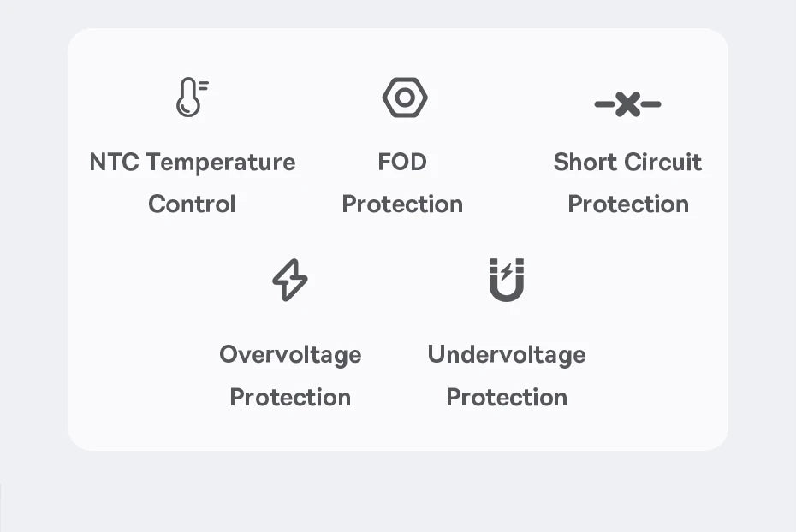The width and height of the screenshot is (796, 532).
Task: Click the right dash of the short circuit icon
Action: [651, 105]
